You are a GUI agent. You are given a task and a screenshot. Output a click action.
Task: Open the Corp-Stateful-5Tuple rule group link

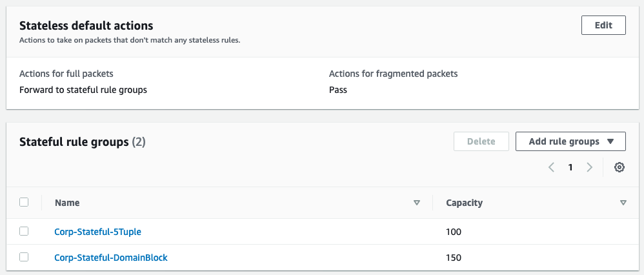coord(97,232)
